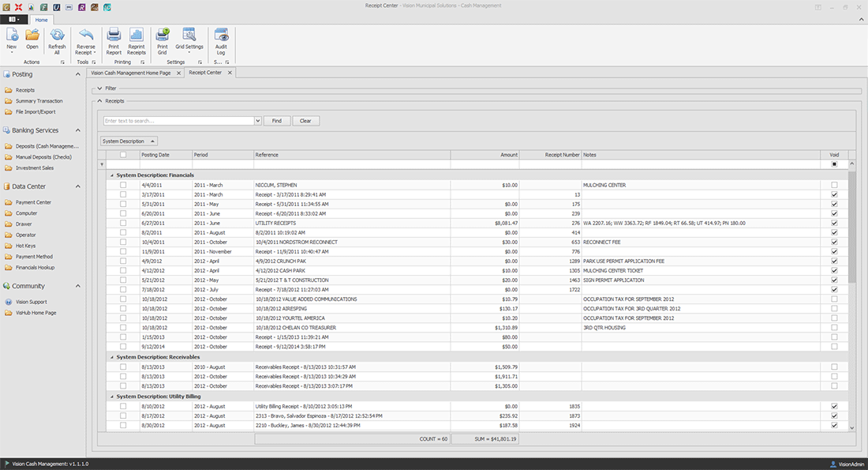Viewport: 868px width, 470px height.
Task: Switch to the Receipt Center tab
Action: (205, 73)
